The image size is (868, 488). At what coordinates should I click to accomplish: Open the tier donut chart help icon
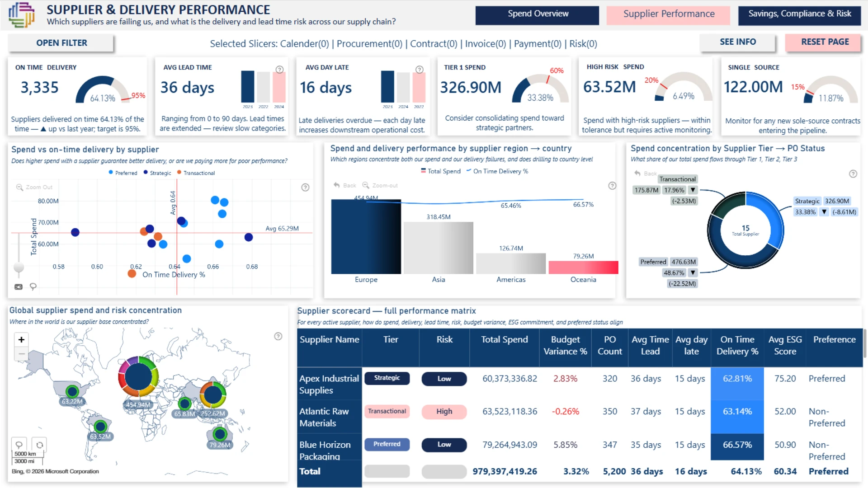click(x=853, y=174)
